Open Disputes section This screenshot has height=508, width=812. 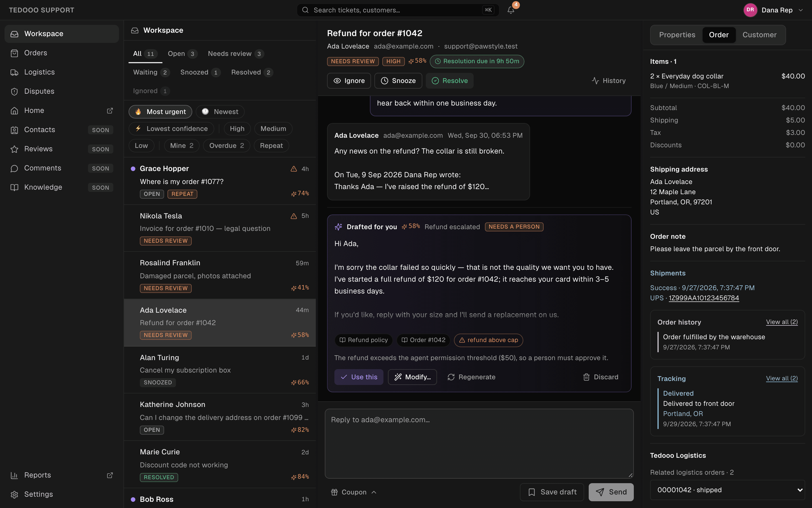tap(62, 91)
